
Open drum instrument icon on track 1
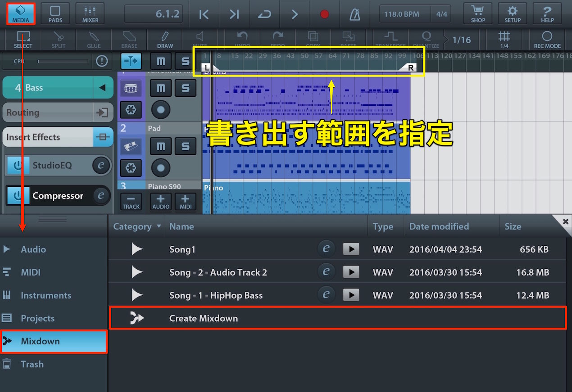point(131,88)
